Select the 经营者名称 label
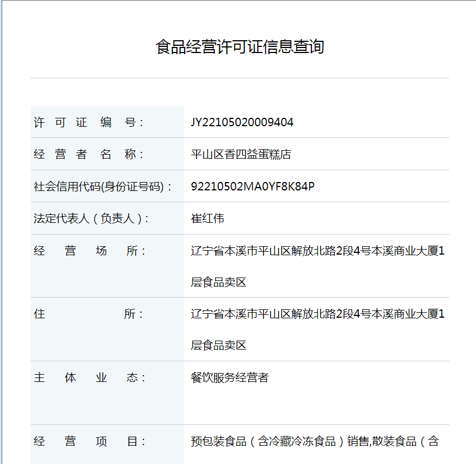 coord(88,154)
